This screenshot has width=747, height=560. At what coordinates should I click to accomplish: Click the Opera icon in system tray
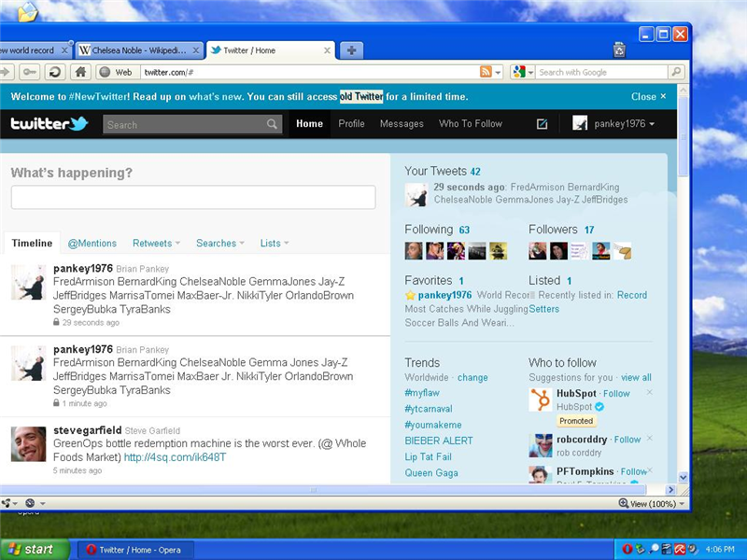point(627,549)
